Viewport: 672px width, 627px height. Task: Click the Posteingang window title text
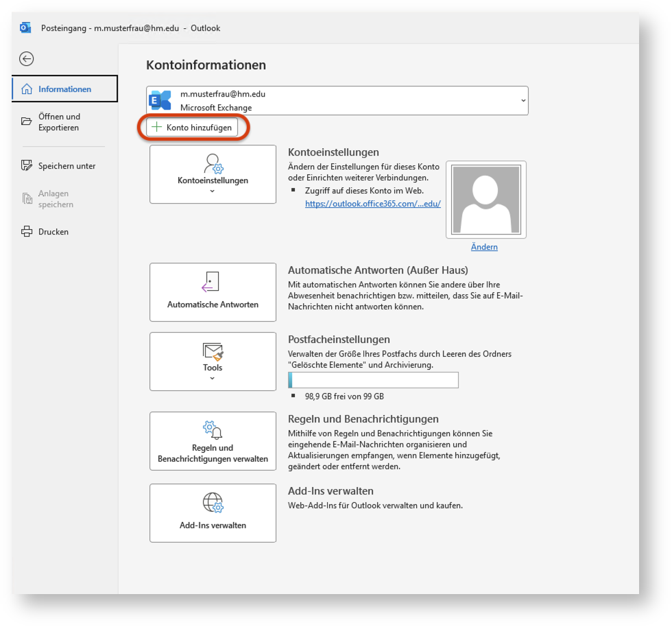coord(131,28)
